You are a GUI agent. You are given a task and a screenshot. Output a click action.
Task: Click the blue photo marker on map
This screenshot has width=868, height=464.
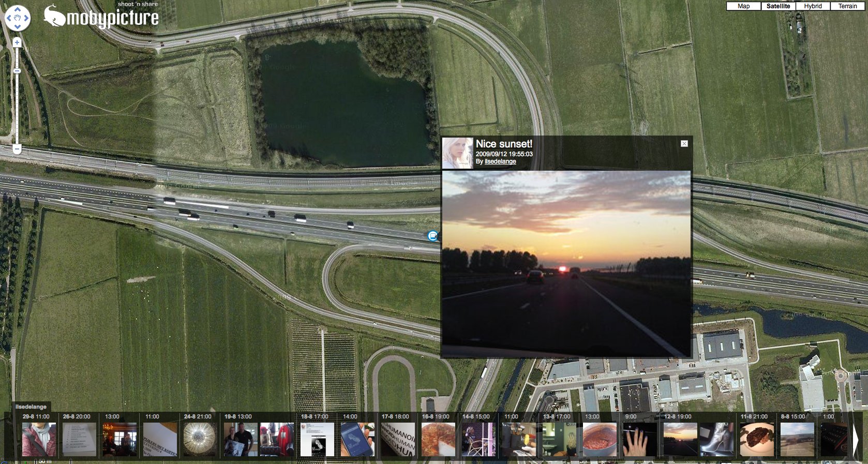[x=432, y=236]
